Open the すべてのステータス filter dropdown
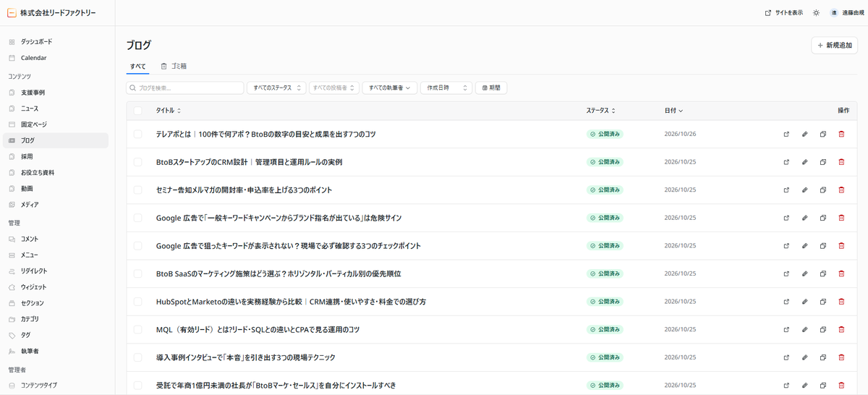 tap(276, 88)
